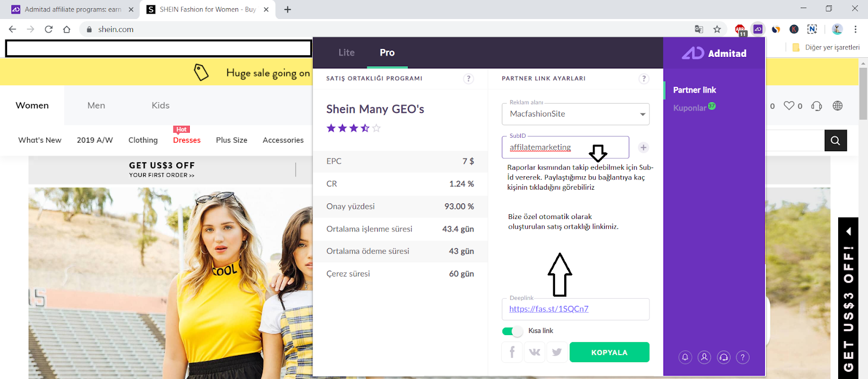Open a new browser tab
This screenshot has width=868, height=379.
(288, 9)
